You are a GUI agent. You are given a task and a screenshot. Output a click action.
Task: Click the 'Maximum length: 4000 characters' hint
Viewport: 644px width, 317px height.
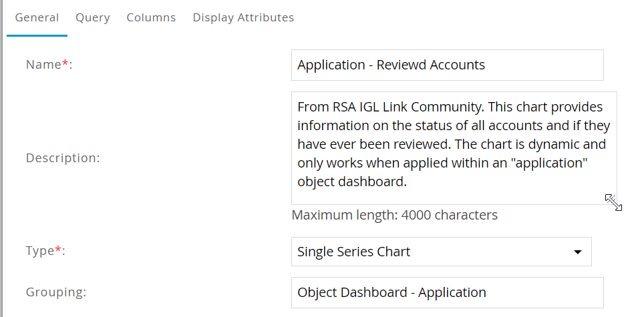pyautogui.click(x=394, y=216)
